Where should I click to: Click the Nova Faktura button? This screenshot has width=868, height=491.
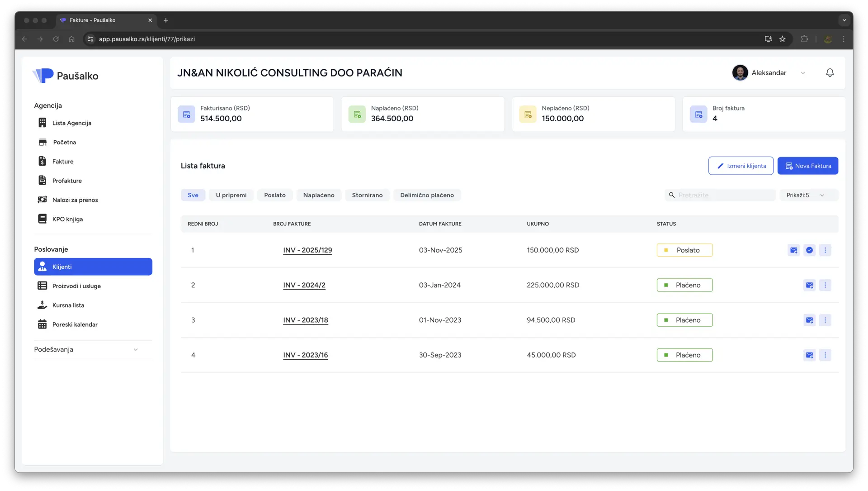pos(808,166)
